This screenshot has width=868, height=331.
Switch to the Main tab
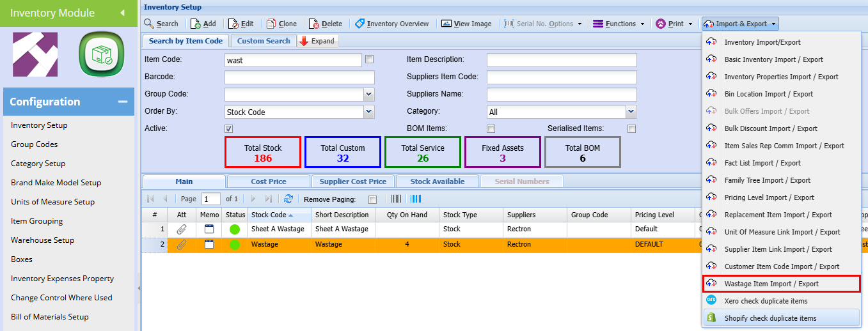pos(184,181)
